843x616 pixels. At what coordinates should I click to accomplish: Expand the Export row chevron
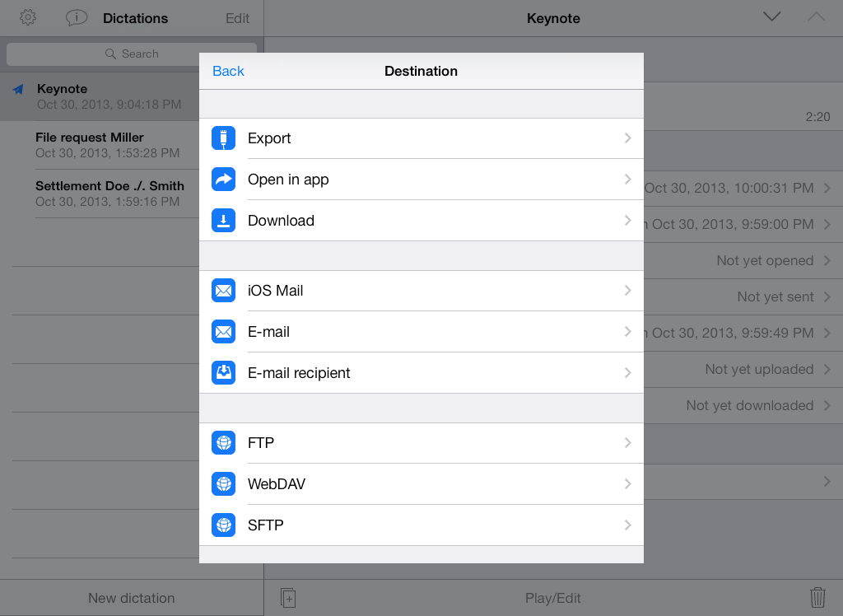pyautogui.click(x=627, y=138)
